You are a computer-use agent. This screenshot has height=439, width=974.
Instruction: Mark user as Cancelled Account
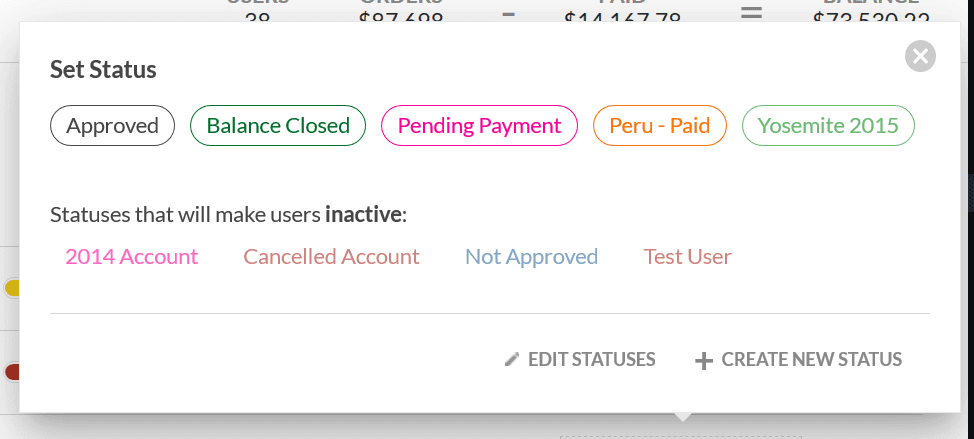coord(332,257)
